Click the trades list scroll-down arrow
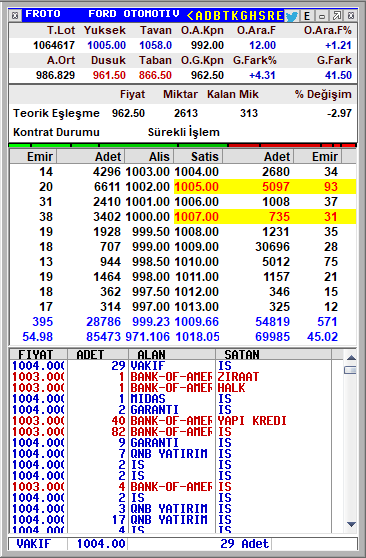 (351, 525)
